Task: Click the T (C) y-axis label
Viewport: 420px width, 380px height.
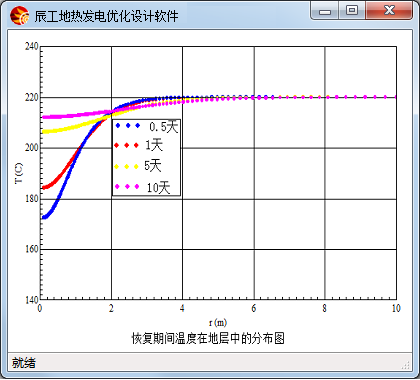Action: click(x=19, y=173)
